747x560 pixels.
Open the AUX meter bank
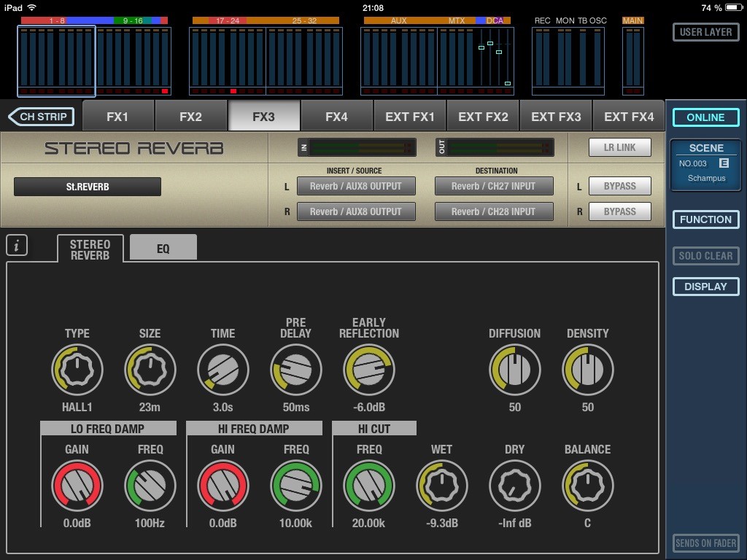(399, 61)
